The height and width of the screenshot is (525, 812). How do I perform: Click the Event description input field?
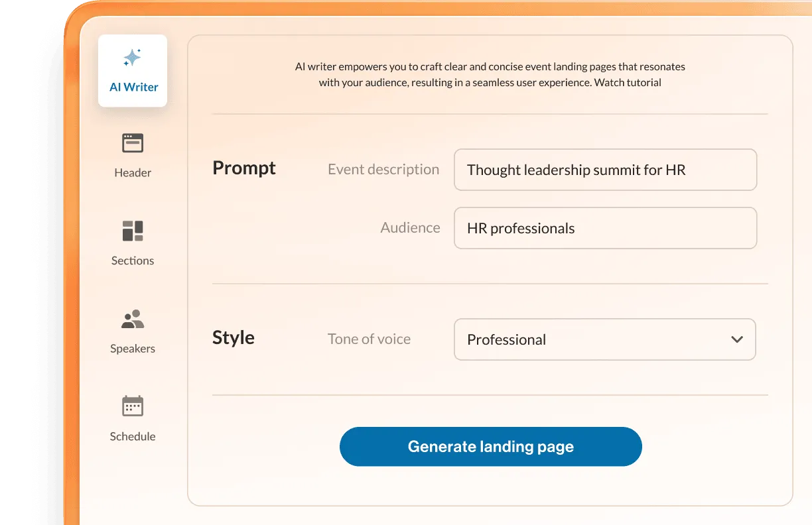click(x=604, y=170)
